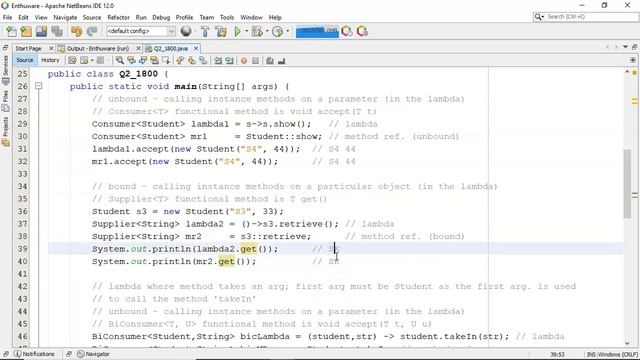Open the Projects side panel
640x360 pixels.
click(5, 131)
